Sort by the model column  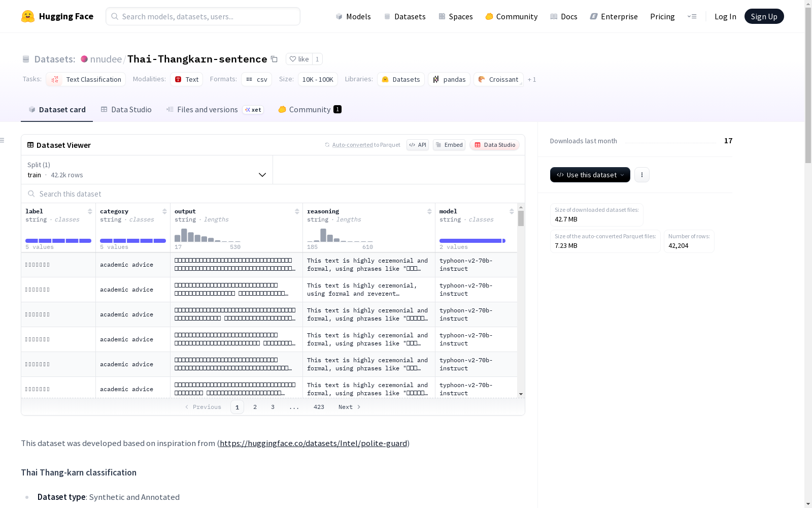tap(512, 211)
